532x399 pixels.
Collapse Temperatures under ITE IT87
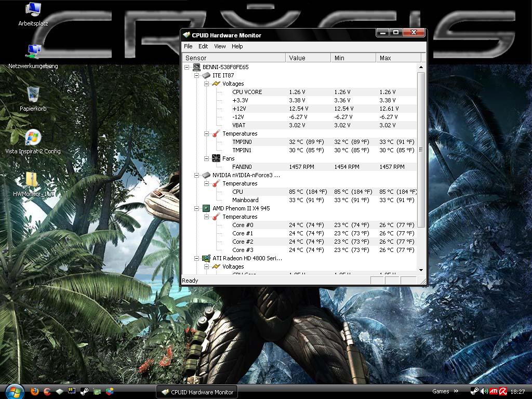(x=206, y=134)
